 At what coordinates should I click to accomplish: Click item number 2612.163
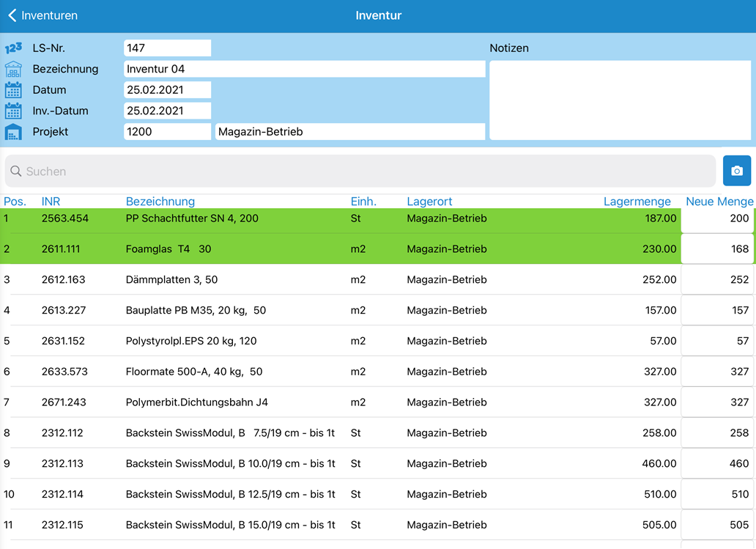[x=63, y=280]
